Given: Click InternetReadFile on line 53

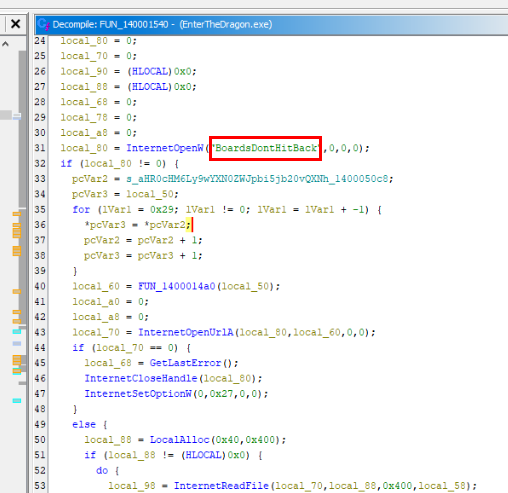Looking at the screenshot, I should click(221, 486).
